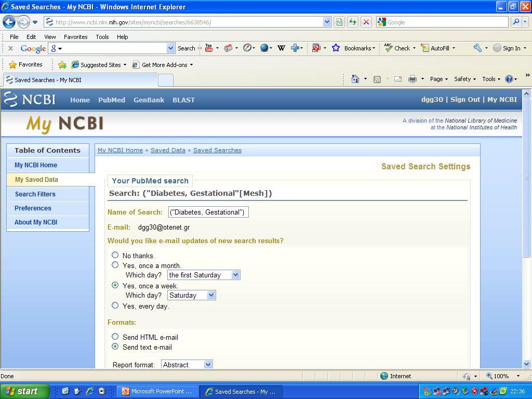Click the Windows Start button
This screenshot has width=532, height=399.
point(24,391)
